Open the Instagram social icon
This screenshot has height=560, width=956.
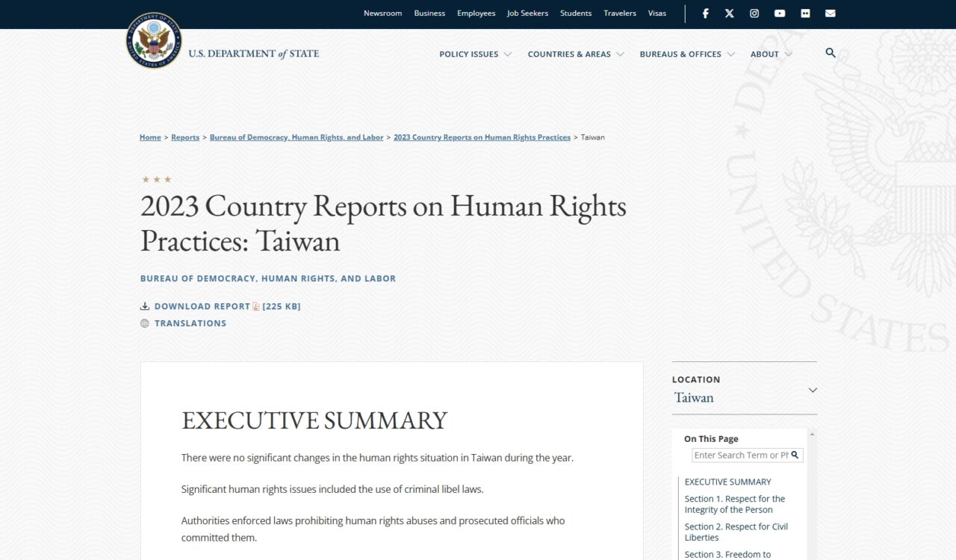[x=754, y=13]
